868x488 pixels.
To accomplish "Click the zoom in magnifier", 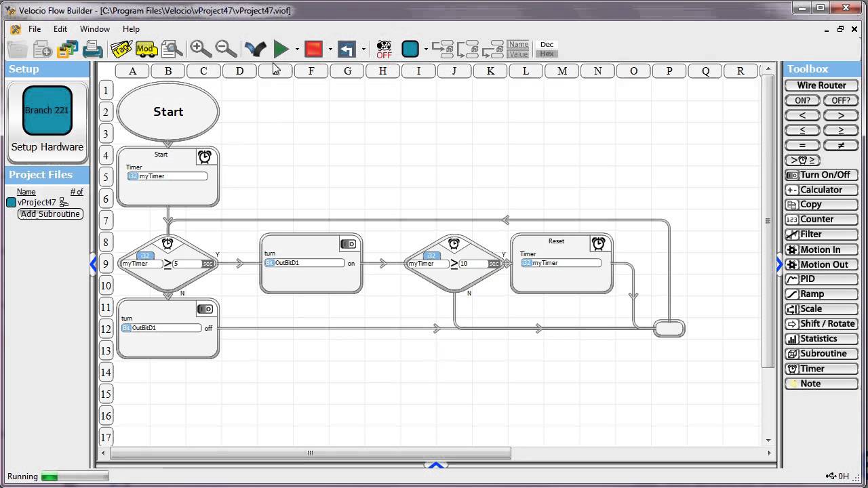I will (x=200, y=48).
